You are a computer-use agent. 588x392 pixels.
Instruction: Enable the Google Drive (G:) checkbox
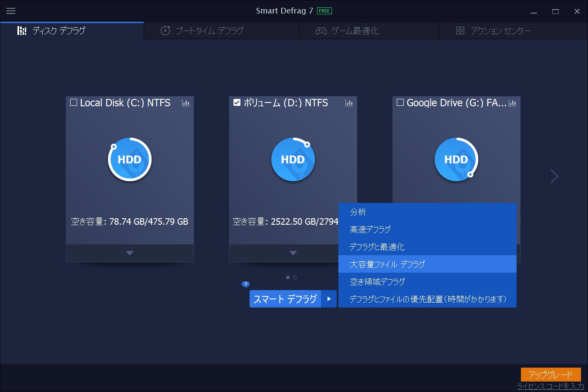(x=400, y=102)
